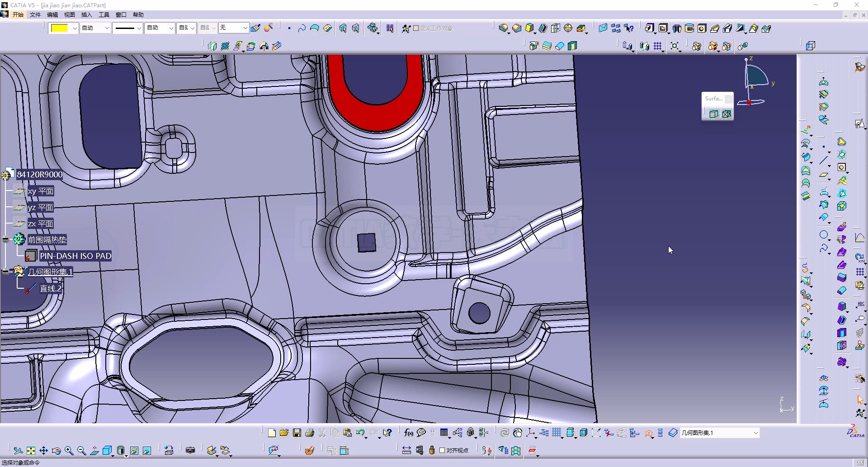Click the Undo arrow icon
Image resolution: width=868 pixels, height=467 pixels.
coord(360,433)
